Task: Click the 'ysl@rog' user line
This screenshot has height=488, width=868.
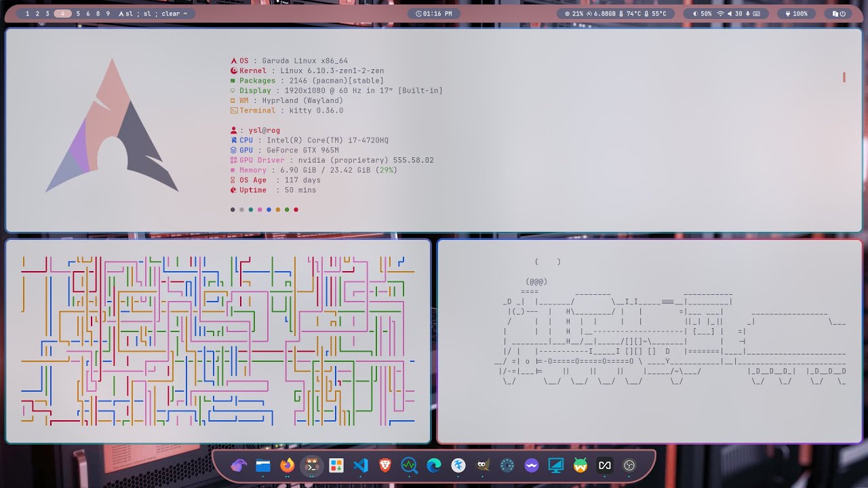Action: pyautogui.click(x=255, y=130)
